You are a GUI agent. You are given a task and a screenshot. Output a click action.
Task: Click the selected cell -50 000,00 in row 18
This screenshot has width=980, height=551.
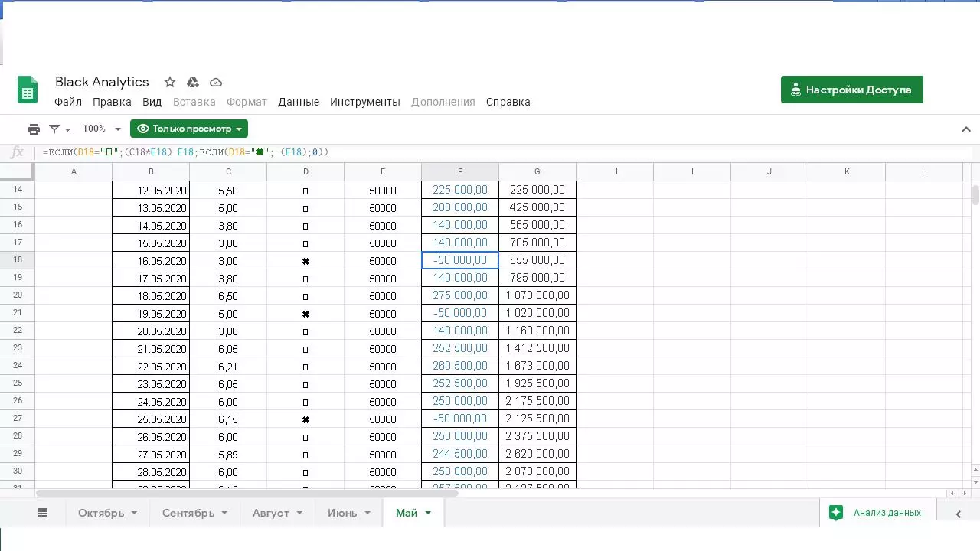tap(460, 260)
